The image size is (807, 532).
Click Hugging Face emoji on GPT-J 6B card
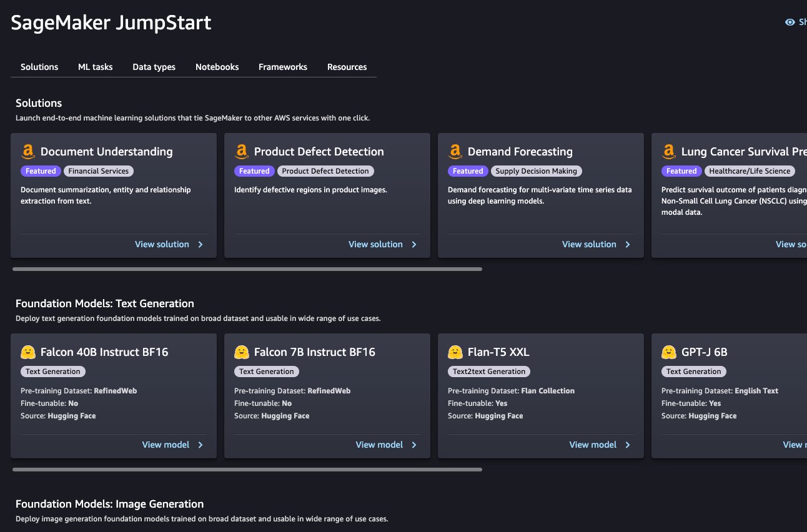[668, 352]
